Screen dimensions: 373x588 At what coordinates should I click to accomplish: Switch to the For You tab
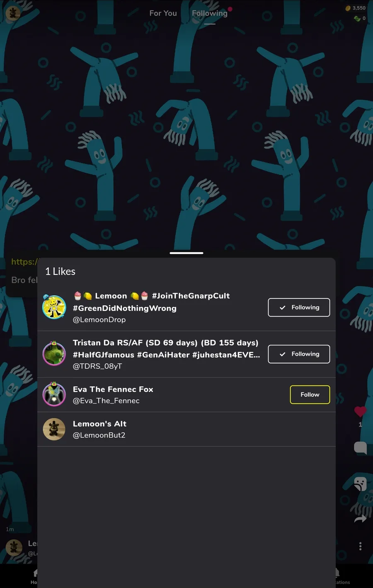(163, 13)
